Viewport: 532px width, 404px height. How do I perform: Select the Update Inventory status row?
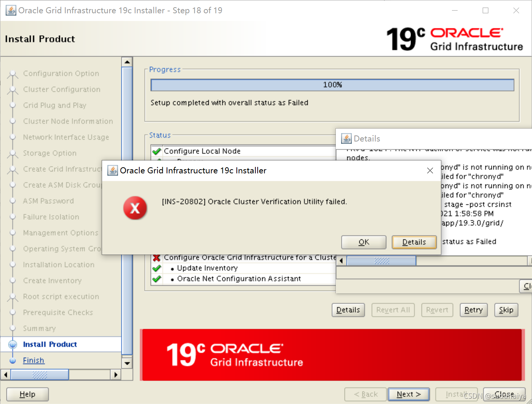click(243, 268)
